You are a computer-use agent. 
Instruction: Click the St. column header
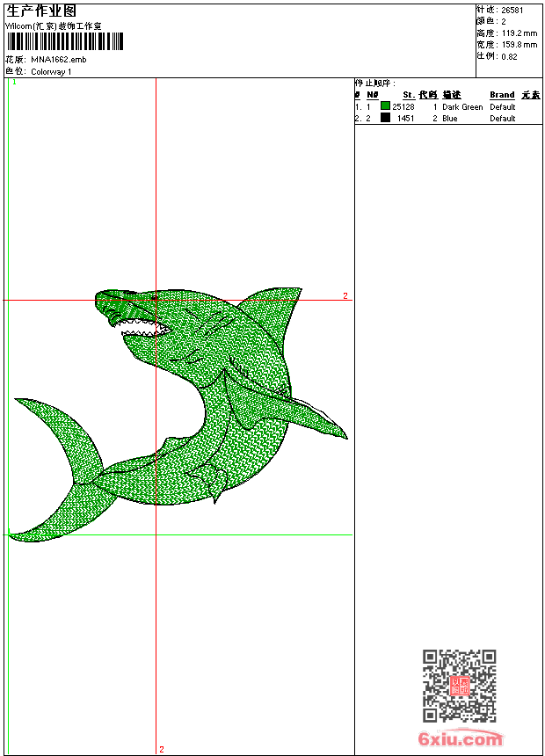pyautogui.click(x=409, y=95)
